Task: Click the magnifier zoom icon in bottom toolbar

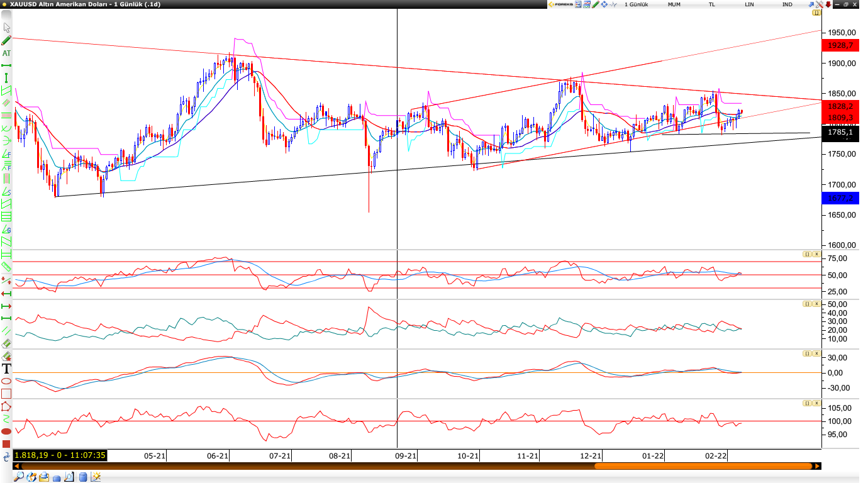Action: tap(19, 477)
